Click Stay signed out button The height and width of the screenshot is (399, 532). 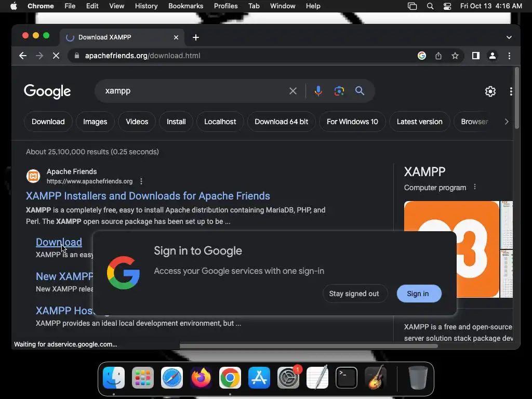tap(354, 294)
